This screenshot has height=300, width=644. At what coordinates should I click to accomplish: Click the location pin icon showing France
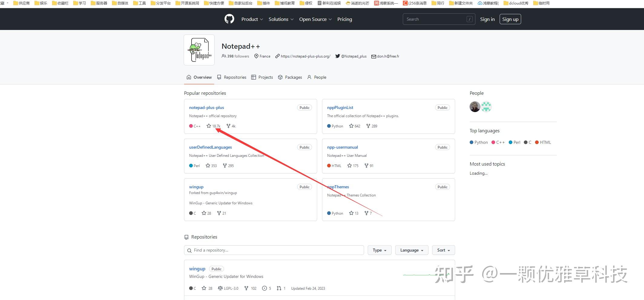[256, 56]
